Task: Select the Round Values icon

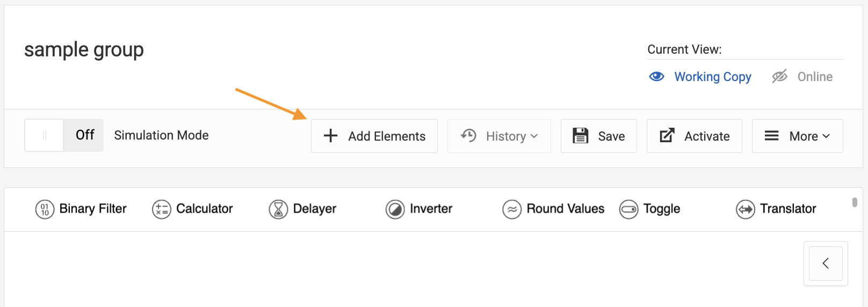Action: coord(512,209)
